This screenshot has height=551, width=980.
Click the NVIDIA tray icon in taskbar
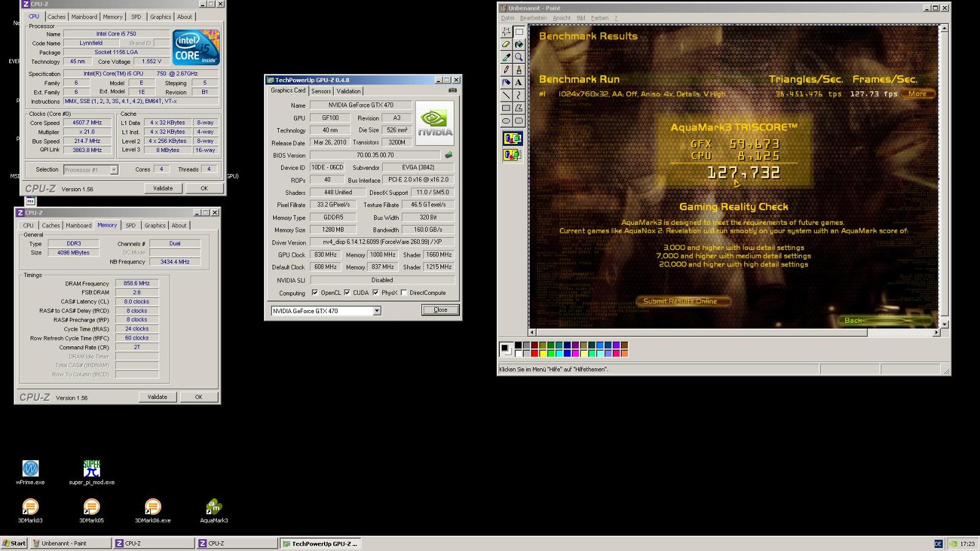[953, 544]
